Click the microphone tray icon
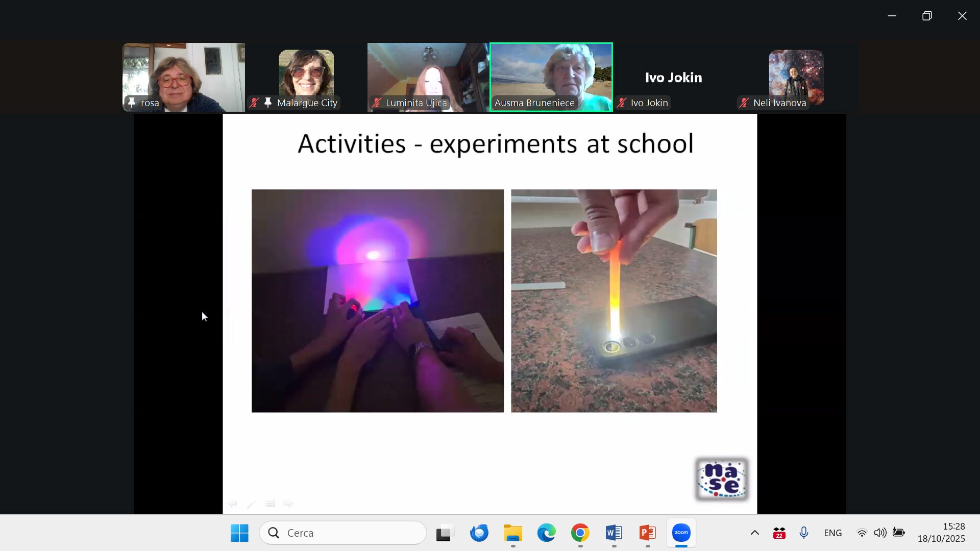The height and width of the screenshot is (551, 980). (804, 533)
